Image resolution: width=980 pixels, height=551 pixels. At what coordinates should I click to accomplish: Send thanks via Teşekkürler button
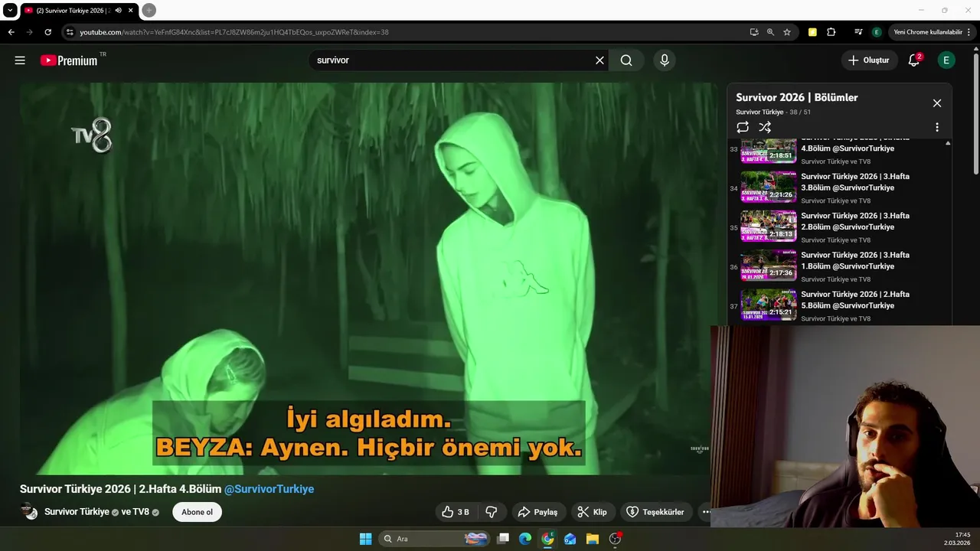[x=655, y=512]
